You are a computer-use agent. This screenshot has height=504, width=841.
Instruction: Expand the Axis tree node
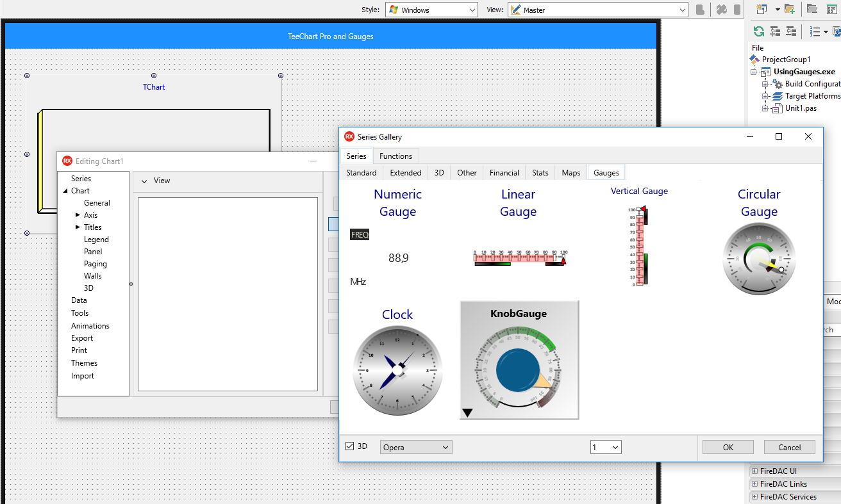(78, 215)
